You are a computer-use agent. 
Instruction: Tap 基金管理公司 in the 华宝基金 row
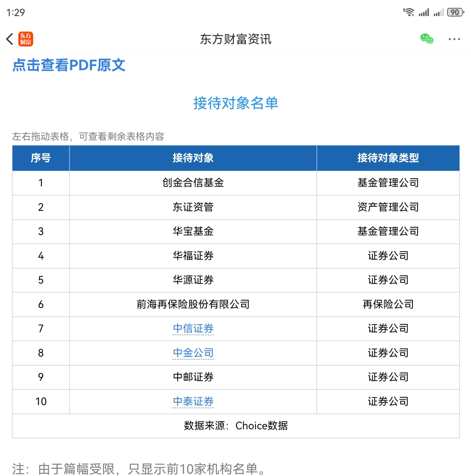388,231
